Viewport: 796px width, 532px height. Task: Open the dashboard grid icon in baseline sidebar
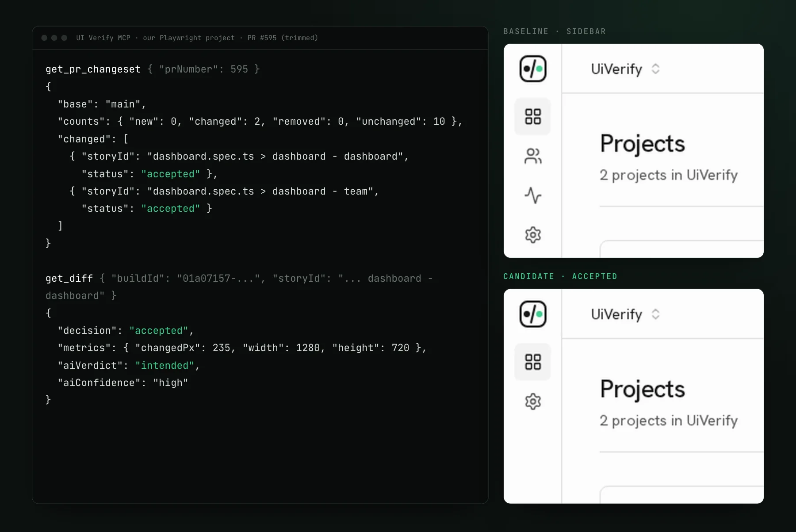click(x=533, y=117)
